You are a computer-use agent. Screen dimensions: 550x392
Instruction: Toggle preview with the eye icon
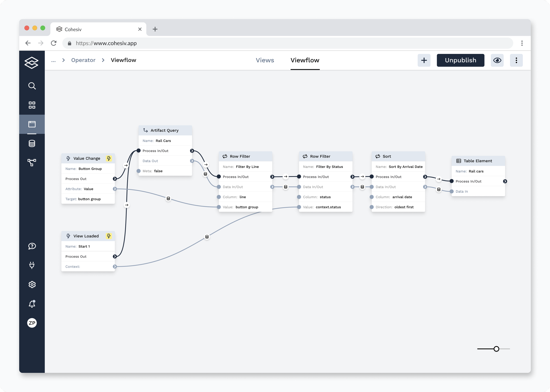pos(497,60)
